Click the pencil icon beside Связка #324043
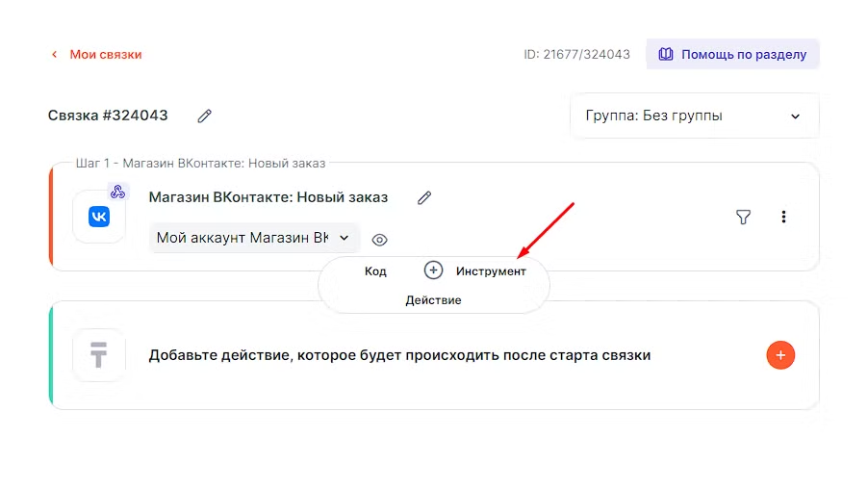This screenshot has height=489, width=868. coord(204,116)
